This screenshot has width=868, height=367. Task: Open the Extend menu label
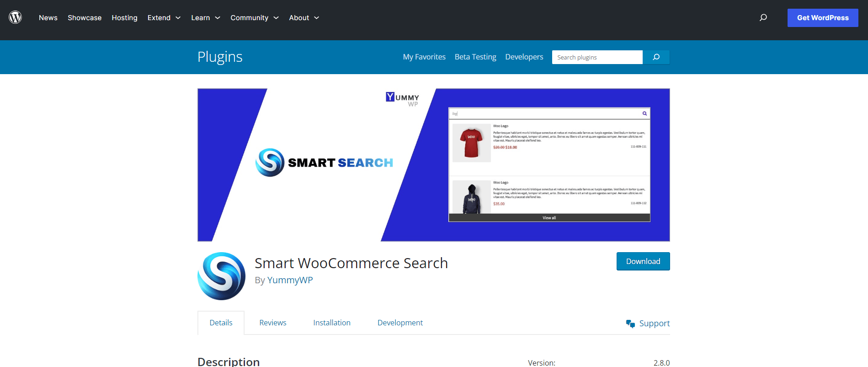click(x=159, y=18)
